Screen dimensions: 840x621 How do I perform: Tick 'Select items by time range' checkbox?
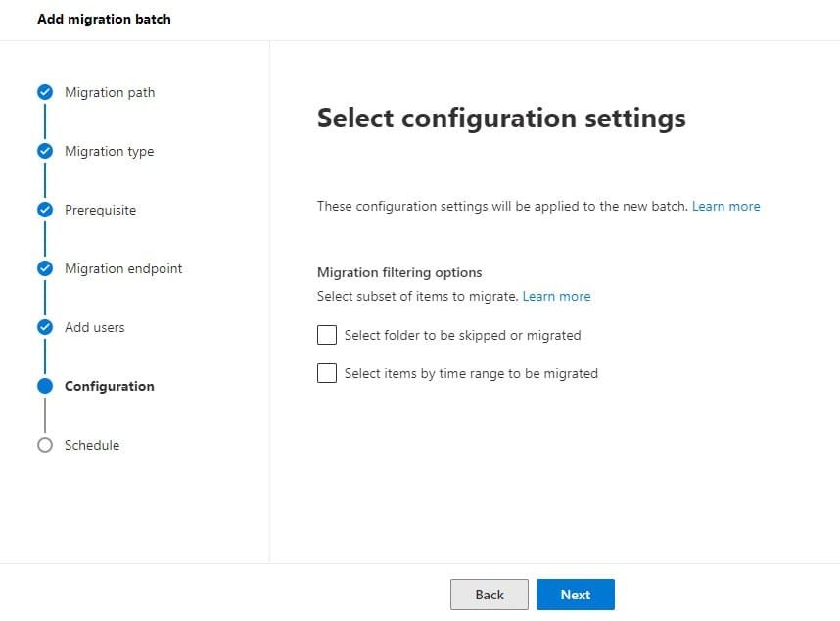point(327,373)
